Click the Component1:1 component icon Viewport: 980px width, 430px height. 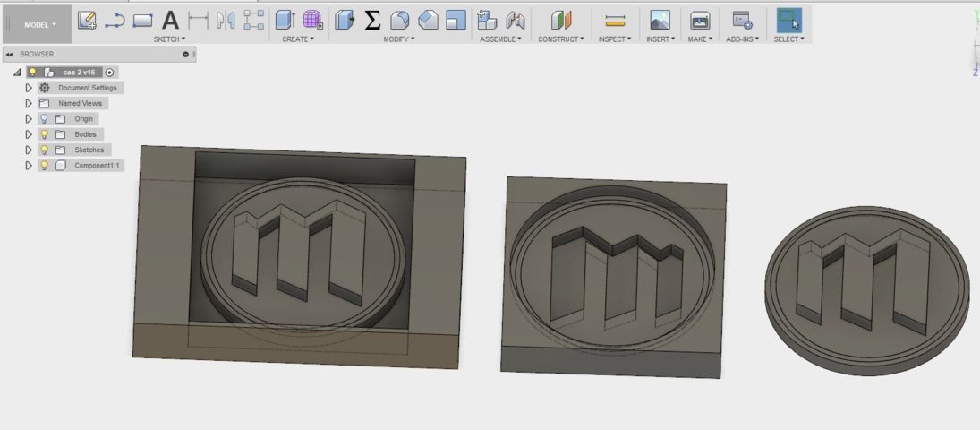[61, 165]
